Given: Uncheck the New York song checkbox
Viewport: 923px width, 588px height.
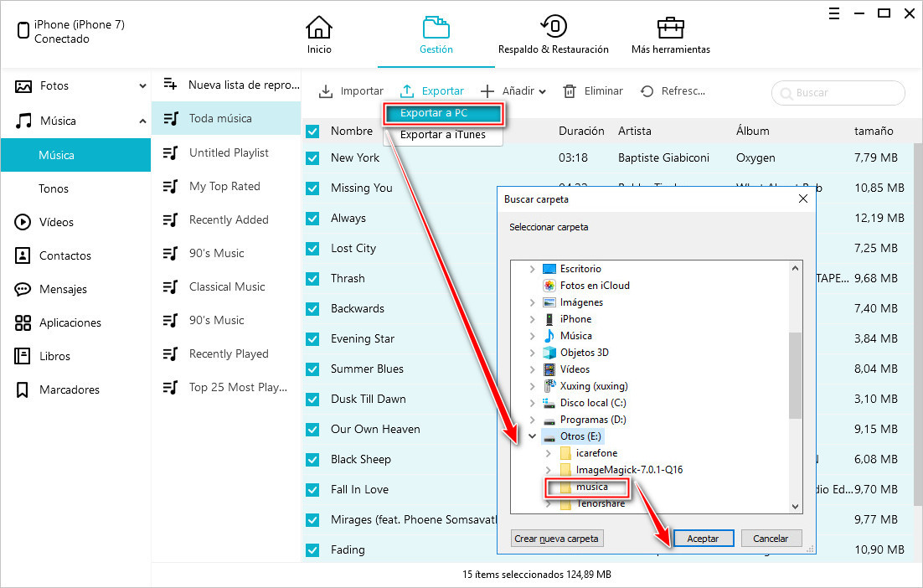Looking at the screenshot, I should click(312, 157).
